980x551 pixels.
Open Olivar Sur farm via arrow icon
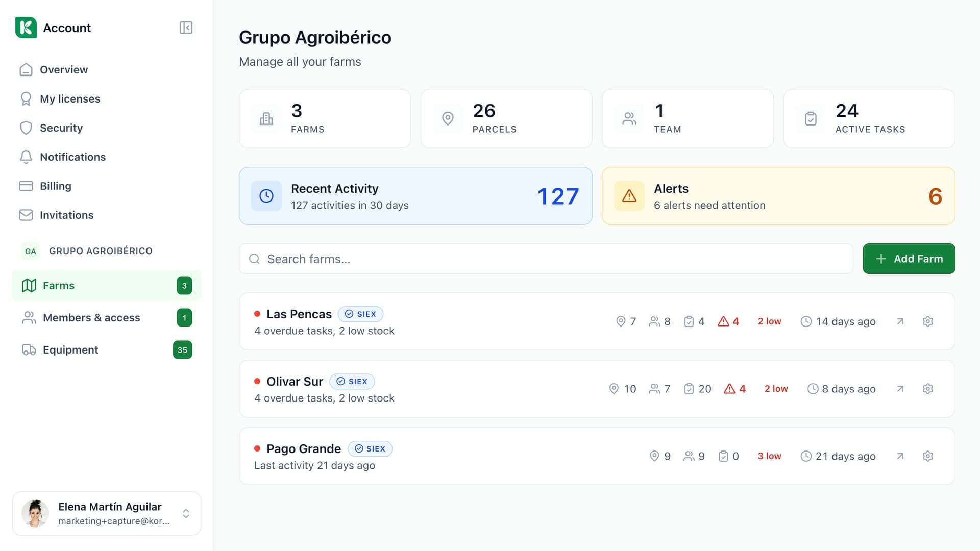(900, 389)
